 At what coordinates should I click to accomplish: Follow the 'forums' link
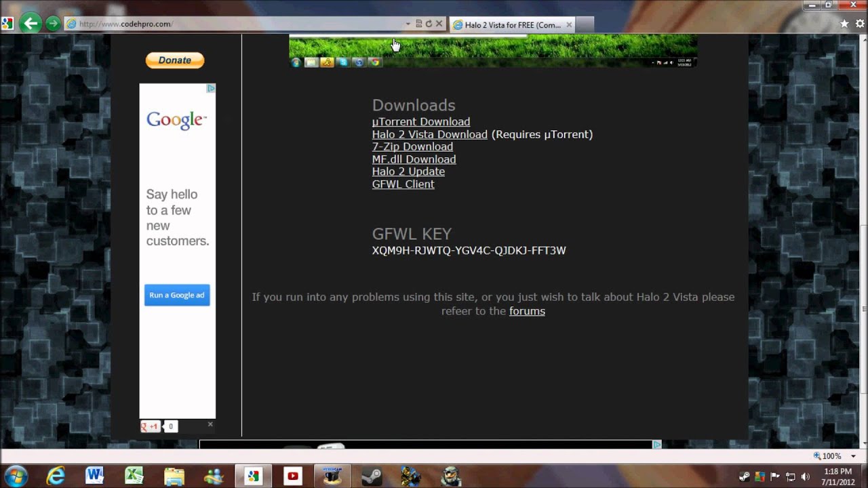point(527,311)
